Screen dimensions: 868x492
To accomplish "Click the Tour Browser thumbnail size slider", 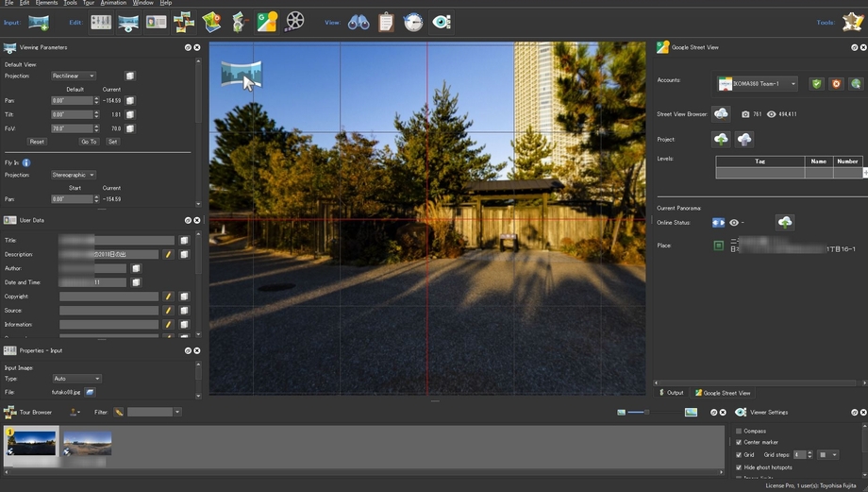I will (656, 413).
